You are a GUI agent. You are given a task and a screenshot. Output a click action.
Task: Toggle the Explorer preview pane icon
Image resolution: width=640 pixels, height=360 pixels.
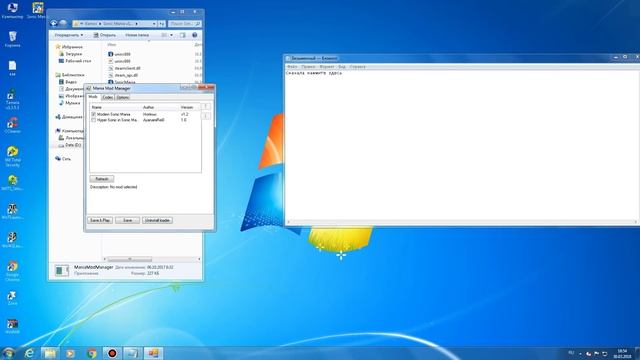[x=182, y=35]
